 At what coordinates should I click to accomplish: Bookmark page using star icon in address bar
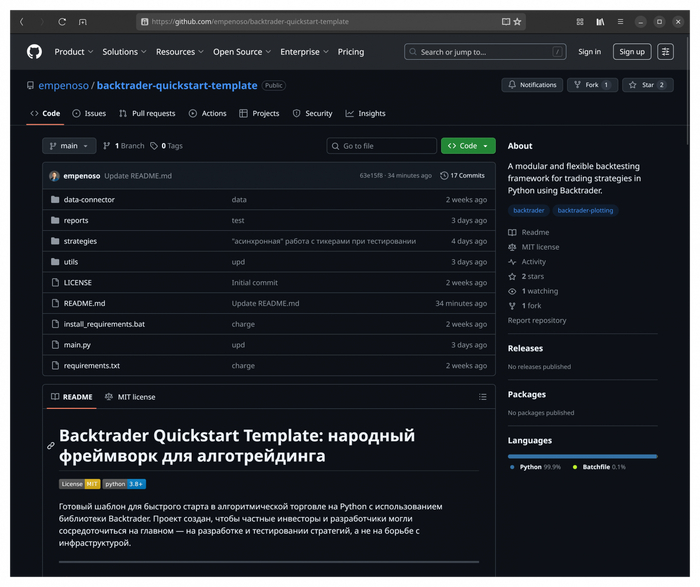tap(517, 21)
